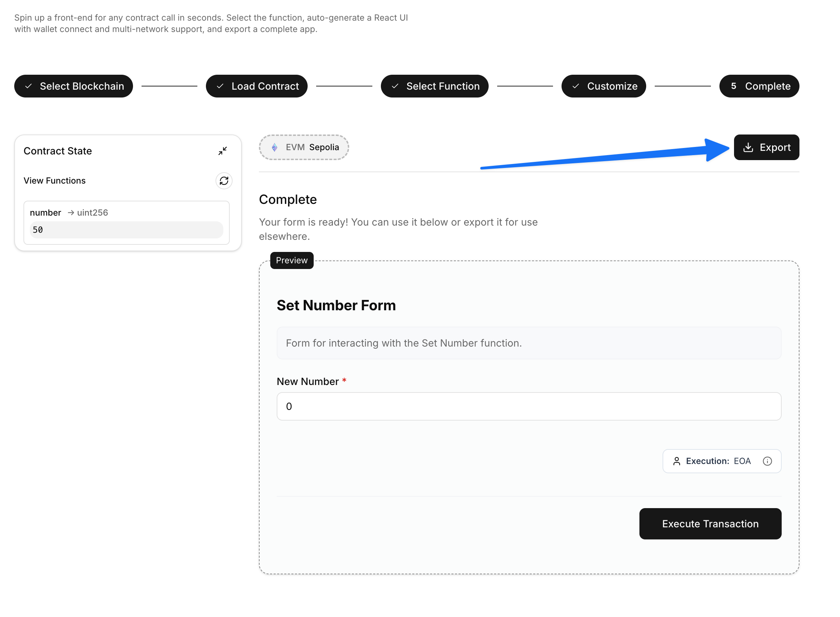The height and width of the screenshot is (617, 840).
Task: Click the Ethereum logo in the network badge
Action: [275, 147]
